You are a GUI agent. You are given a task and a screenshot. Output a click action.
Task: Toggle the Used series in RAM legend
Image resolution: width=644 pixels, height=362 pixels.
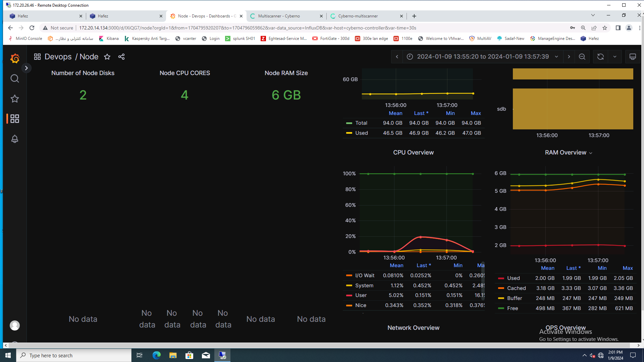click(x=513, y=278)
